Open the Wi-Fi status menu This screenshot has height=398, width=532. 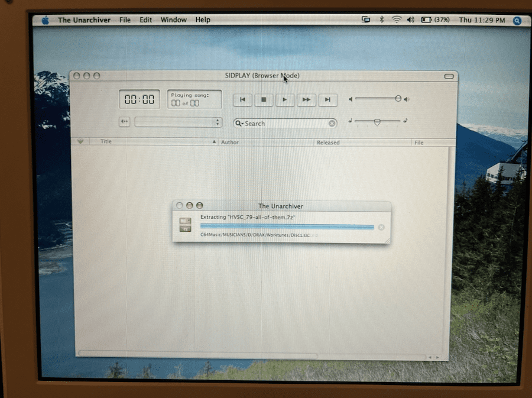396,20
